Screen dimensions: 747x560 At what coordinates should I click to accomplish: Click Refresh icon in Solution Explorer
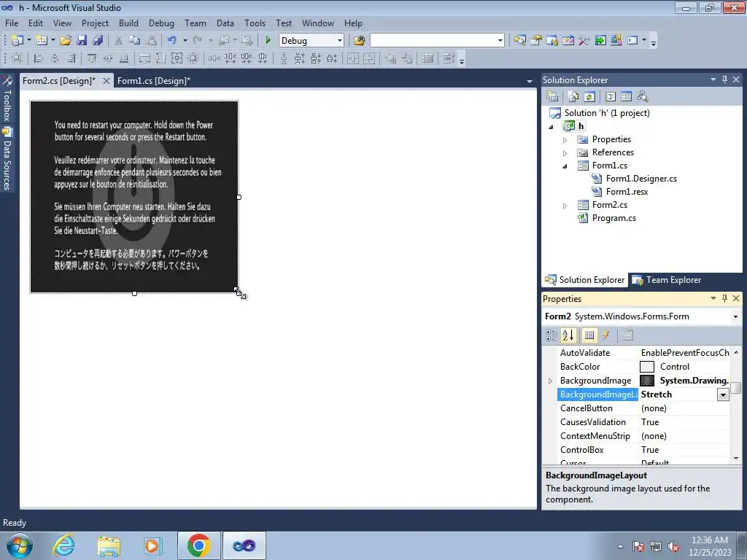click(589, 97)
